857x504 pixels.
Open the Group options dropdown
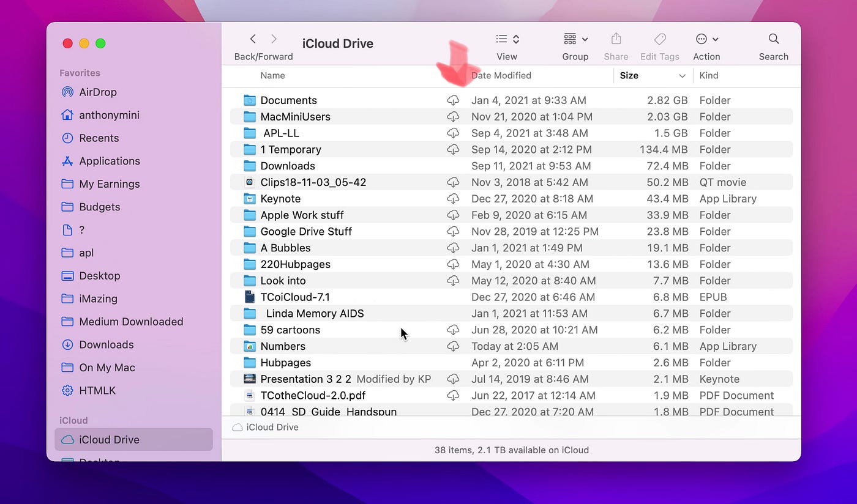[x=575, y=39]
